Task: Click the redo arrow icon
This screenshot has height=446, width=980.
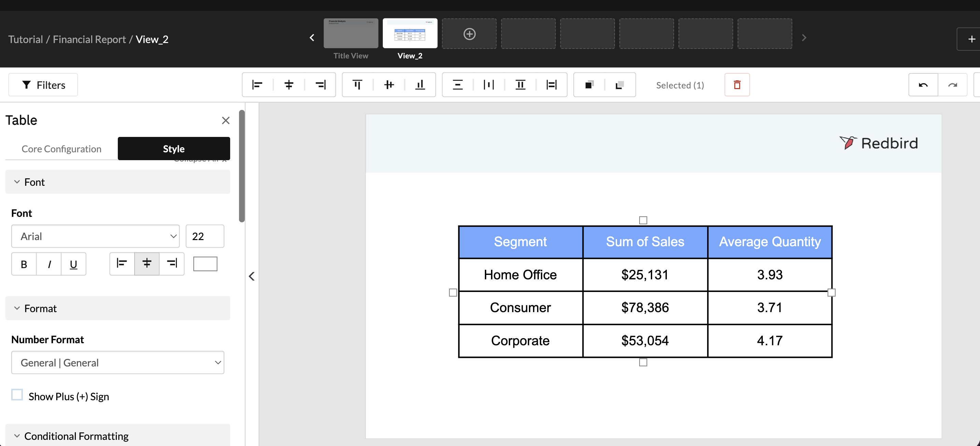Action: (x=953, y=84)
